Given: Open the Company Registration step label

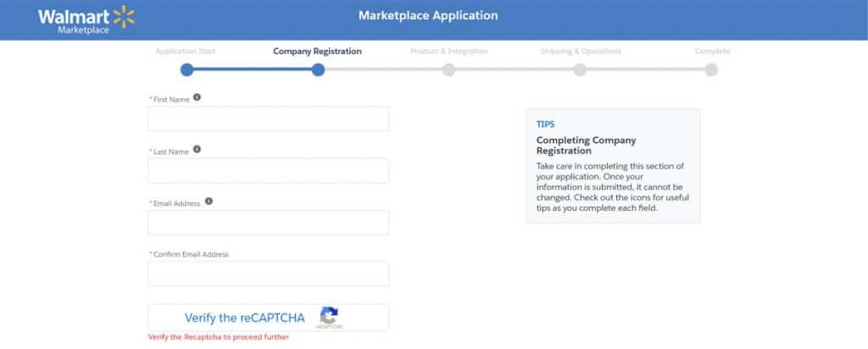Looking at the screenshot, I should 317,51.
